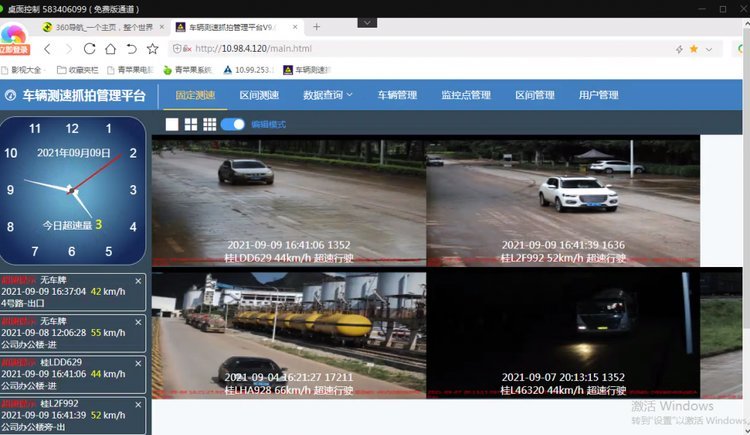This screenshot has height=435, width=750.
Task: Navigate to 用户管理 page
Action: point(598,95)
